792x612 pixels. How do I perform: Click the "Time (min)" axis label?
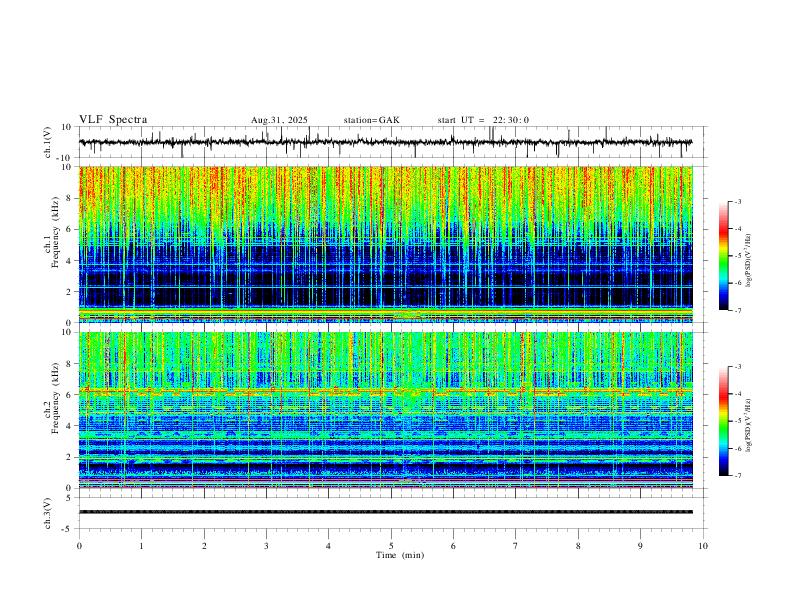pos(400,555)
